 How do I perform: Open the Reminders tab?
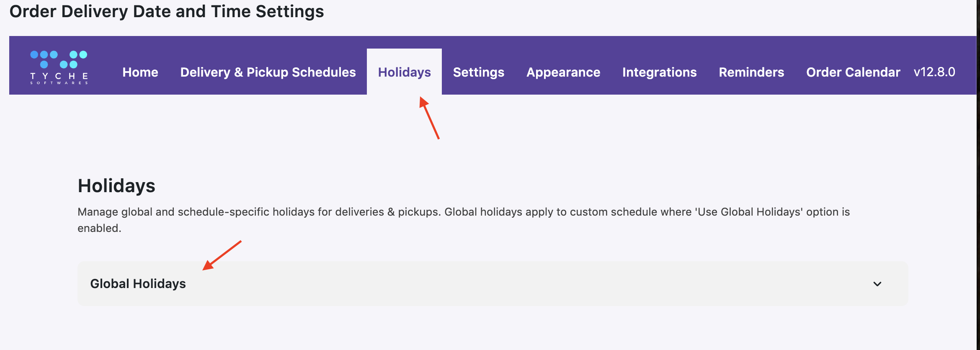[751, 72]
